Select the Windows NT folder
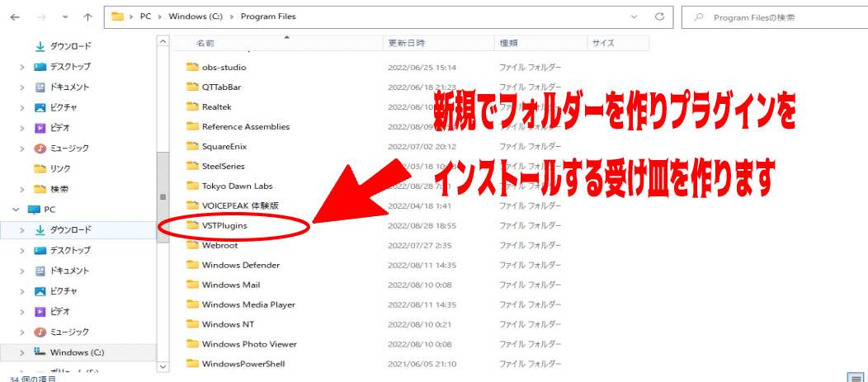The width and height of the screenshot is (868, 382). point(228,324)
